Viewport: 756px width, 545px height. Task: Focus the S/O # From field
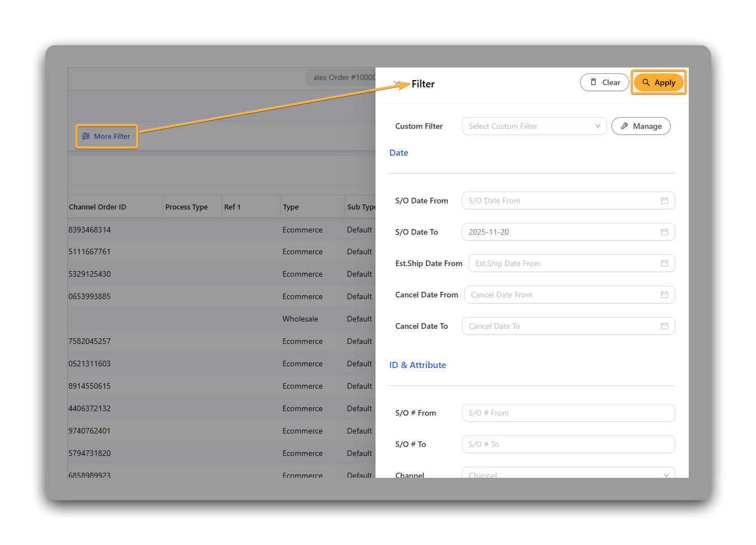click(568, 413)
